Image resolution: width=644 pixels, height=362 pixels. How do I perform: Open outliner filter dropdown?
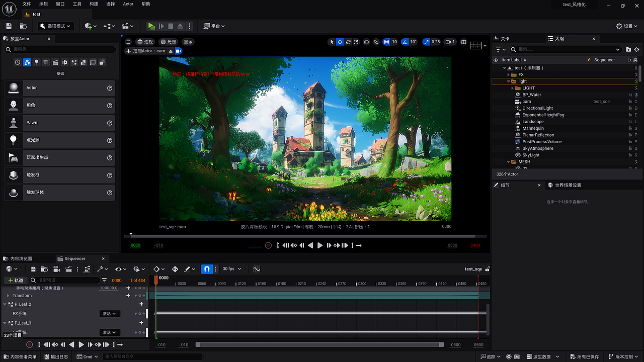500,49
